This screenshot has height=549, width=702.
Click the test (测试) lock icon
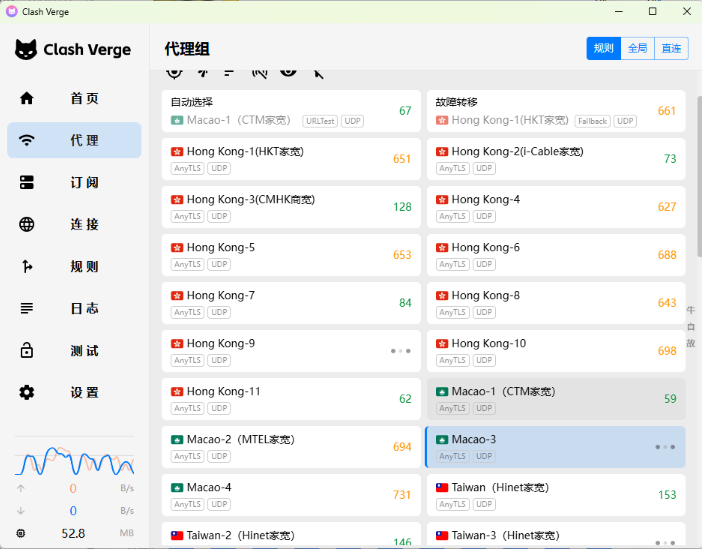click(x=27, y=350)
